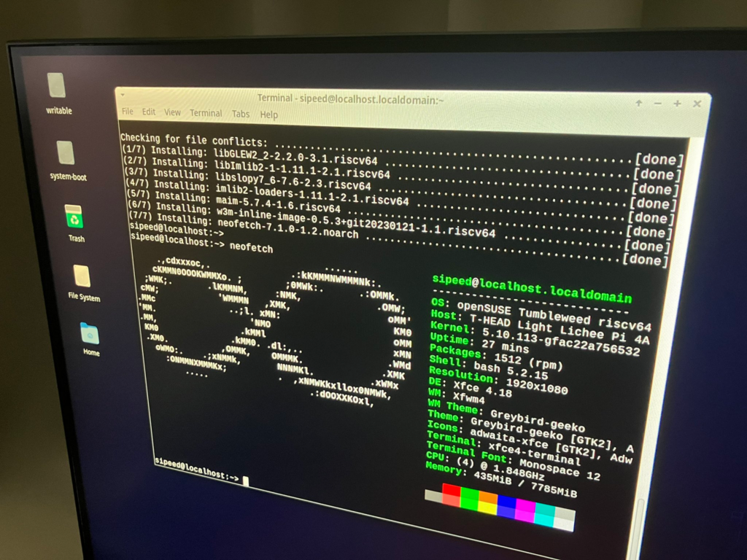Open the Help menu in Terminal
Image resolution: width=747 pixels, height=560 pixels.
coord(268,114)
